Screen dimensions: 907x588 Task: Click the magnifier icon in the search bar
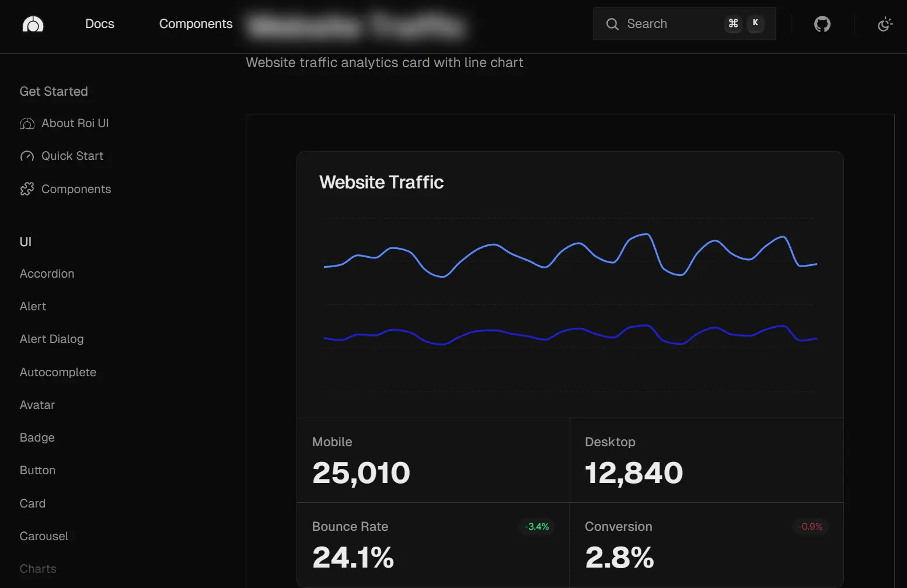click(612, 24)
